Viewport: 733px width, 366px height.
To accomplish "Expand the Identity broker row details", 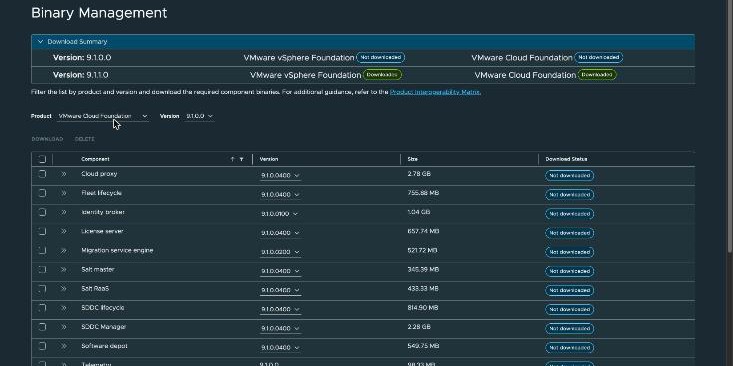I will (x=64, y=212).
